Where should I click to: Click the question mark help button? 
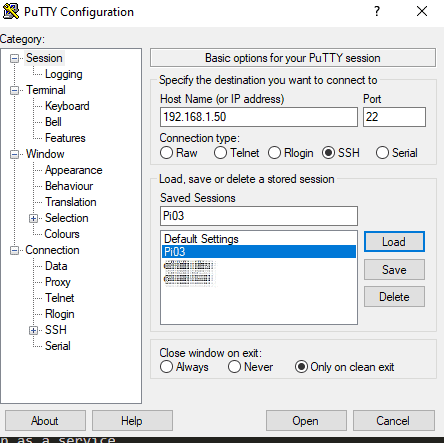377,11
